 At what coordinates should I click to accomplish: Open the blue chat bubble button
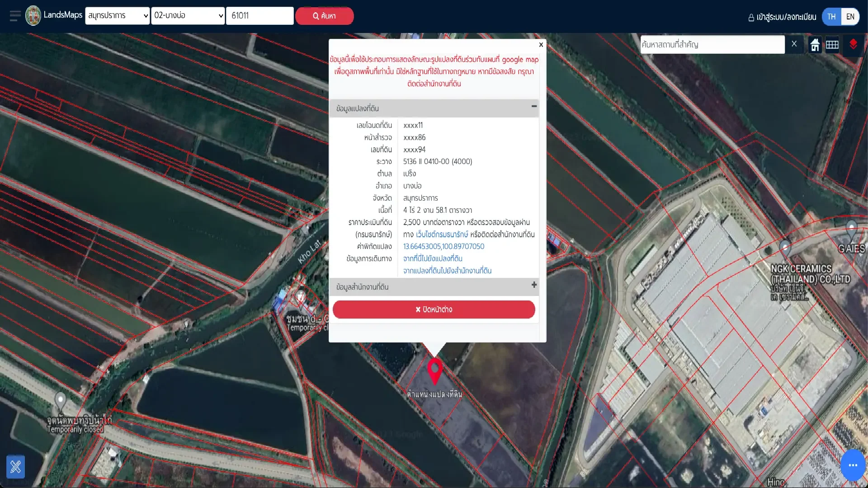click(x=853, y=465)
